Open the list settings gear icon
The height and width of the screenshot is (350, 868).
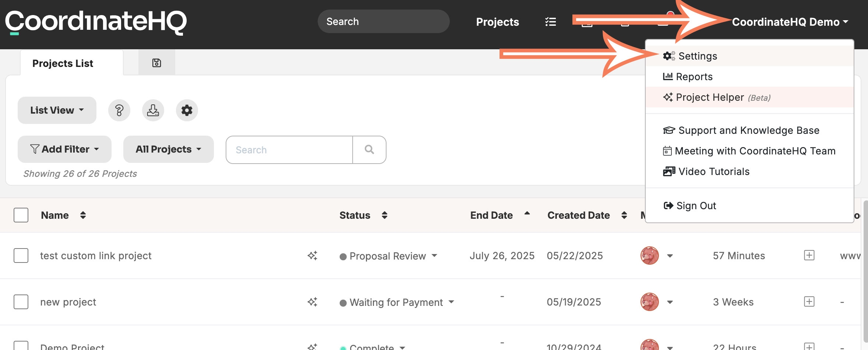click(x=187, y=110)
